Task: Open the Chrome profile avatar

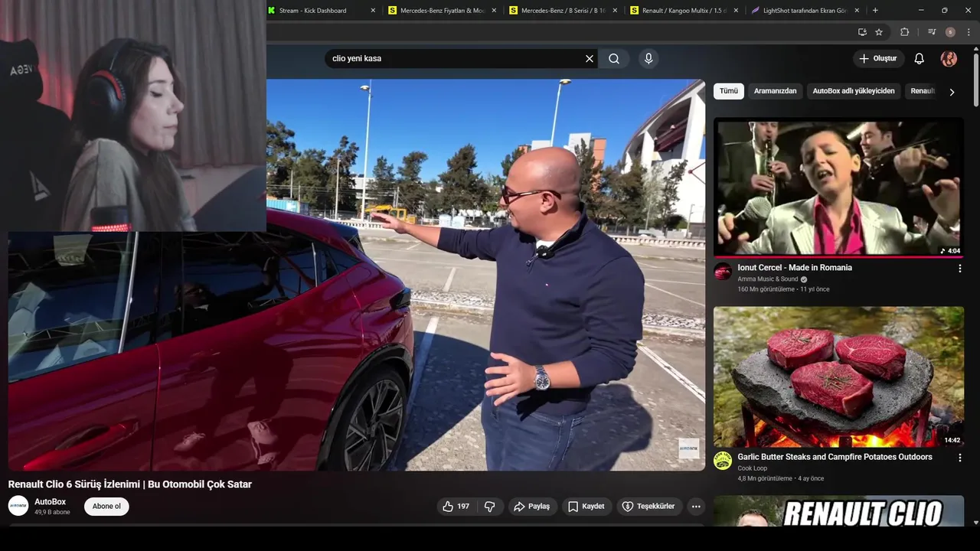Action: pyautogui.click(x=950, y=32)
